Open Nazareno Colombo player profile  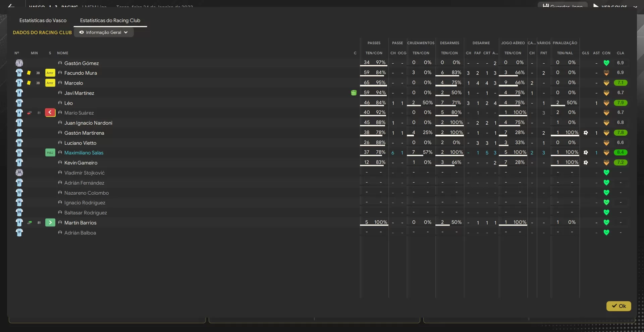87,193
